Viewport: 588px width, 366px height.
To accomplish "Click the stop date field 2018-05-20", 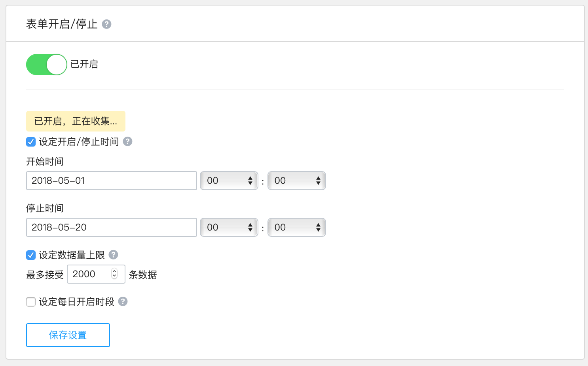I will tap(111, 227).
